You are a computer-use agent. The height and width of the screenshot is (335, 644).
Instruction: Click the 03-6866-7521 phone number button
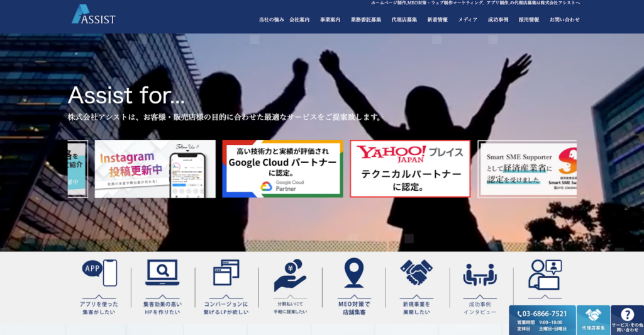pos(542,321)
